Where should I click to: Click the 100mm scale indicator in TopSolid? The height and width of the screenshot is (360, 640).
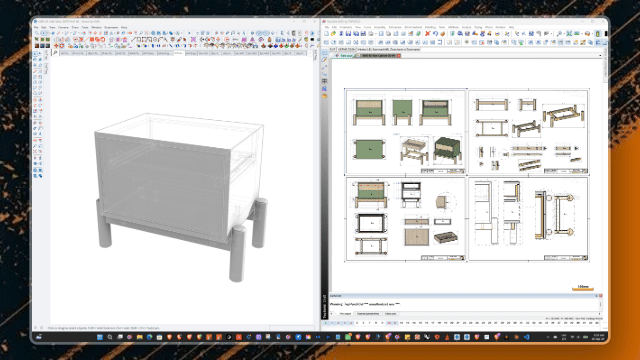coord(583,288)
